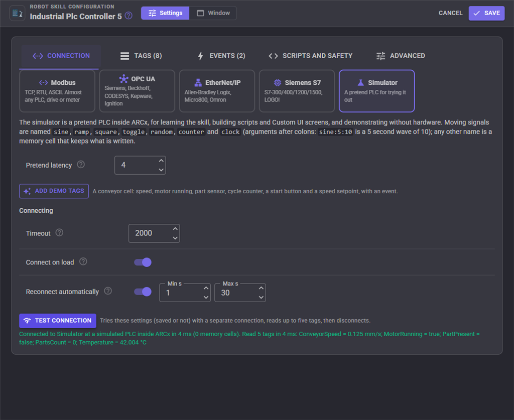
Task: Switch to the Connection tab
Action: [61, 56]
